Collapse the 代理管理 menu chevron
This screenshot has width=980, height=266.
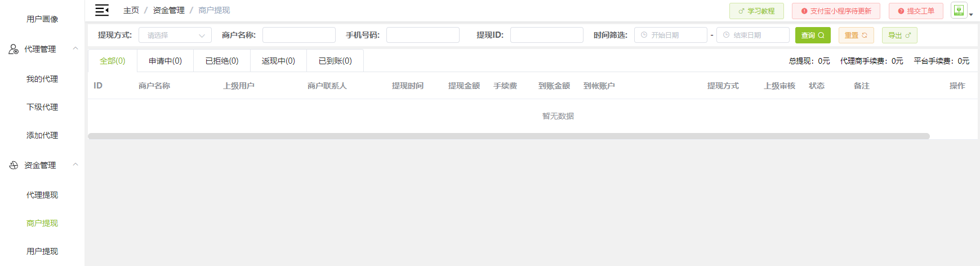point(75,48)
